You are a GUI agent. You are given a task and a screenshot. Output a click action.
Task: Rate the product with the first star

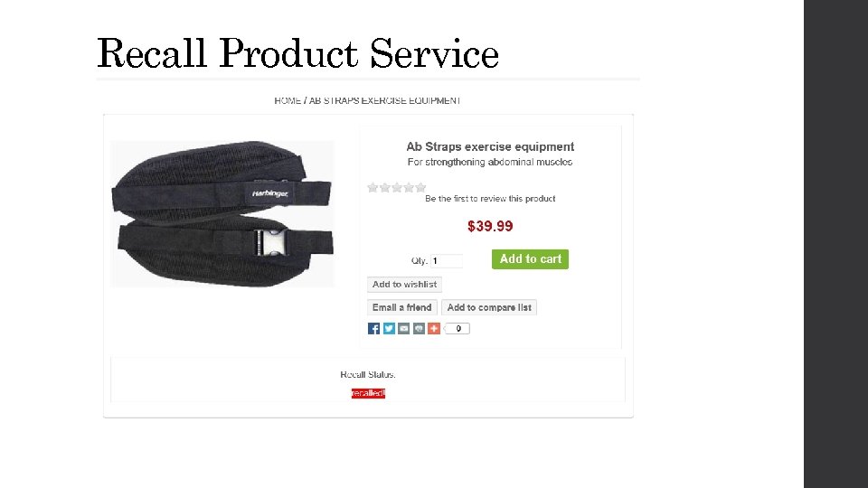pyautogui.click(x=373, y=188)
